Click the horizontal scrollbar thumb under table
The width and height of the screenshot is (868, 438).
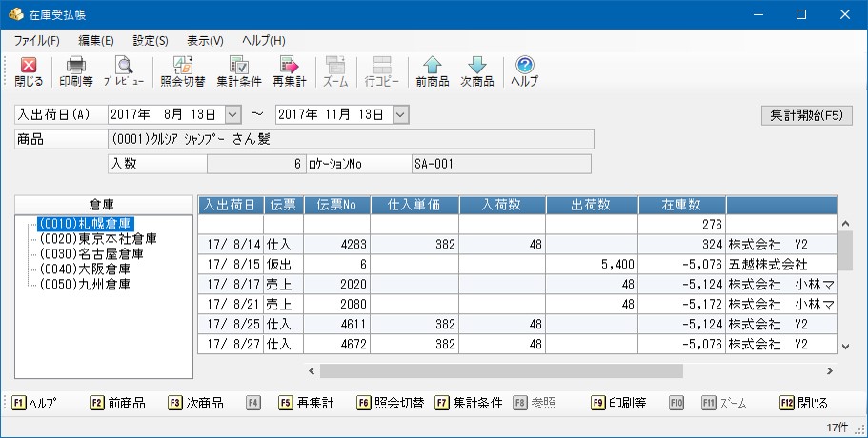coord(501,371)
